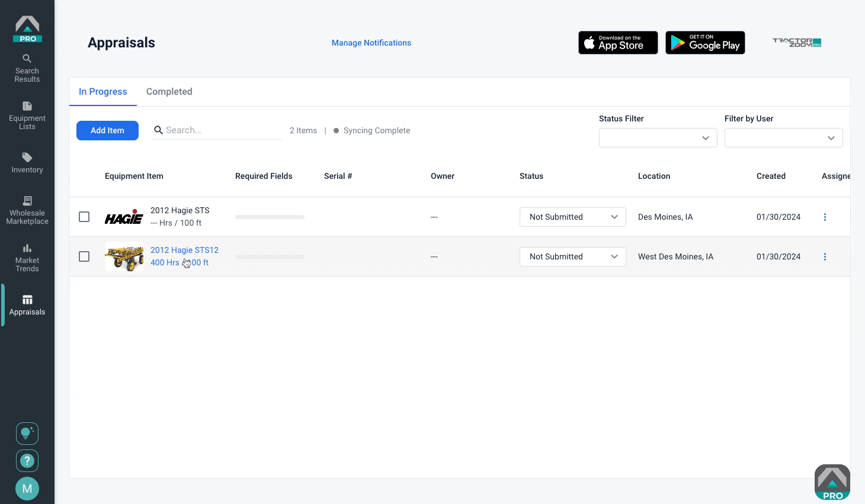Check the box for 2012 Hagie STS12
Viewport: 865px width, 504px height.
84,256
